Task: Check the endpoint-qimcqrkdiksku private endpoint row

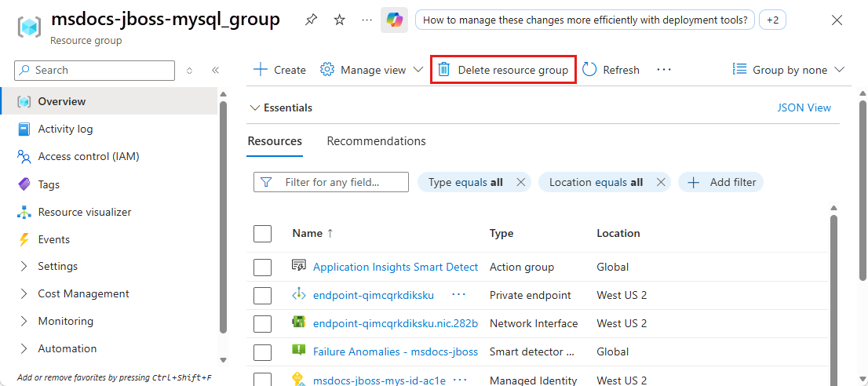Action: (x=262, y=295)
